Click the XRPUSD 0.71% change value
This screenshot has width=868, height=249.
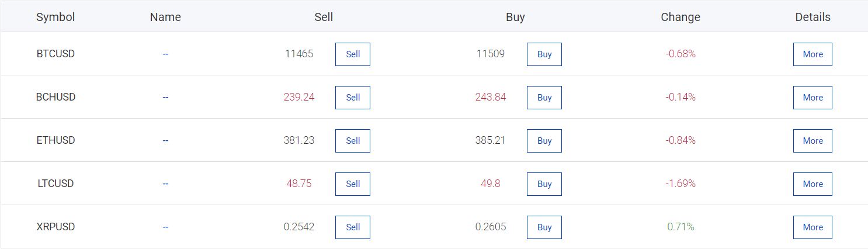point(680,227)
